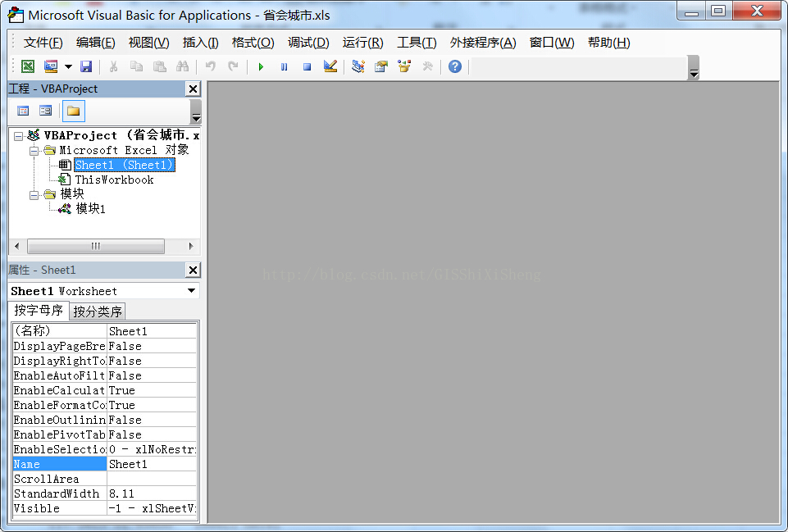Click the StandardWidth value 8.11
The width and height of the screenshot is (788, 532).
pyautogui.click(x=152, y=493)
